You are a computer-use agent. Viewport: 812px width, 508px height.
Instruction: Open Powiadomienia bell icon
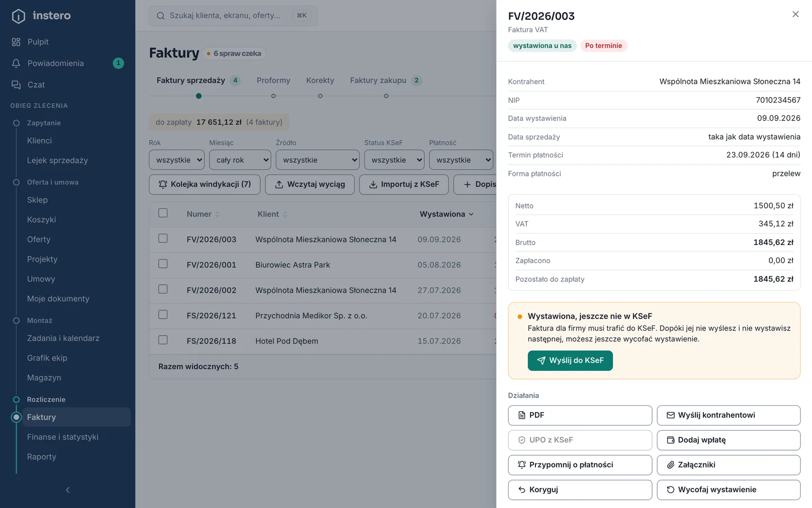(x=16, y=63)
